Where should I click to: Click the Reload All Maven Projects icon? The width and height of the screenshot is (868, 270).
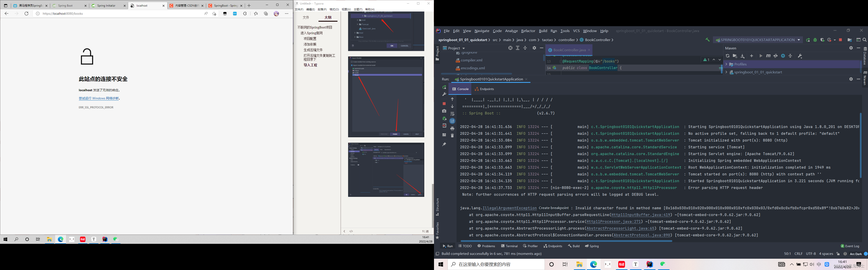pos(727,56)
